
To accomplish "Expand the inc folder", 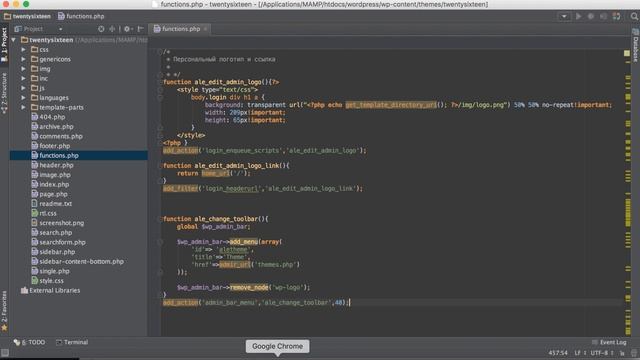I will pyautogui.click(x=24, y=78).
